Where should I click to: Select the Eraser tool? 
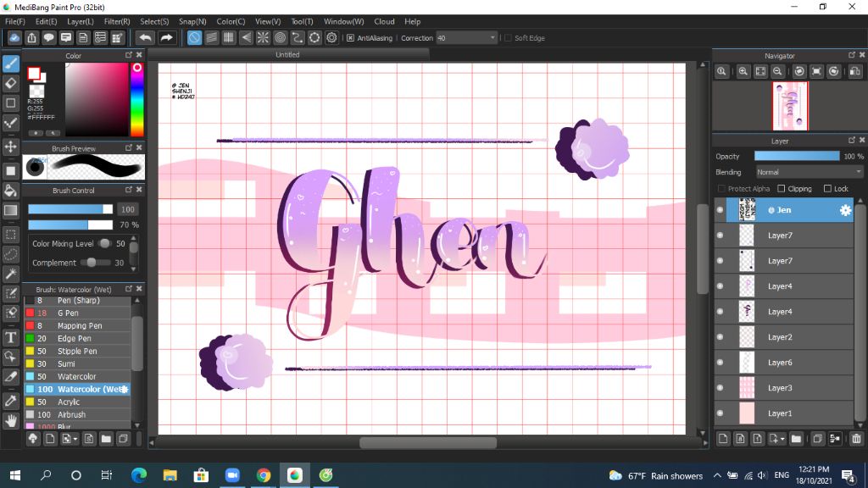pyautogui.click(x=10, y=84)
